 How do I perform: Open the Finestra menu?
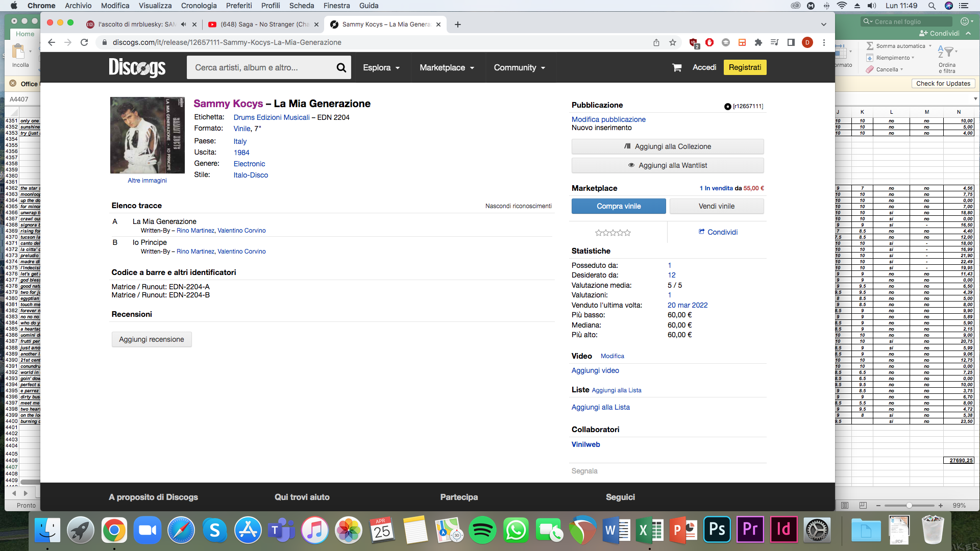pyautogui.click(x=336, y=6)
